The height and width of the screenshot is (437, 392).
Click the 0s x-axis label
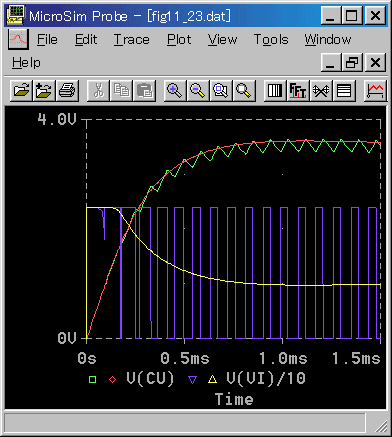click(x=87, y=359)
